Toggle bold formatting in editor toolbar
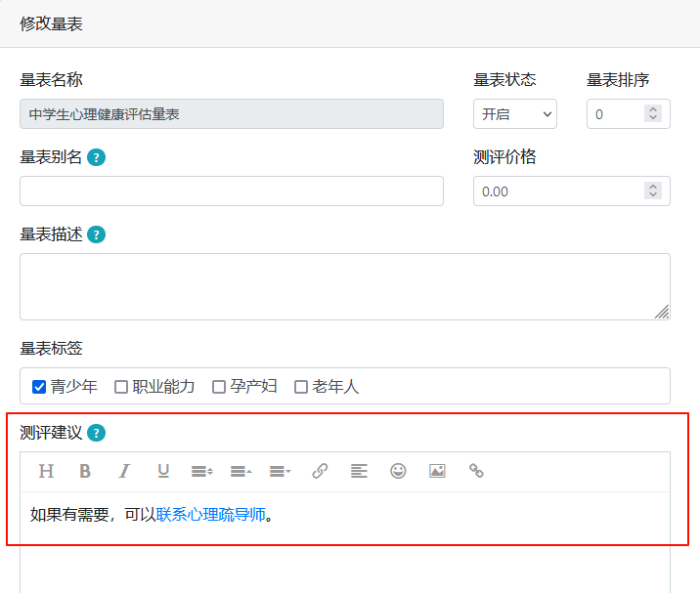700x593 pixels. (x=85, y=471)
